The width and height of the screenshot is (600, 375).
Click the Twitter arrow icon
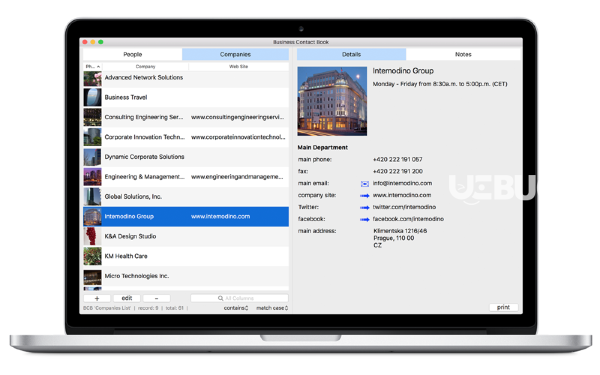pos(365,208)
